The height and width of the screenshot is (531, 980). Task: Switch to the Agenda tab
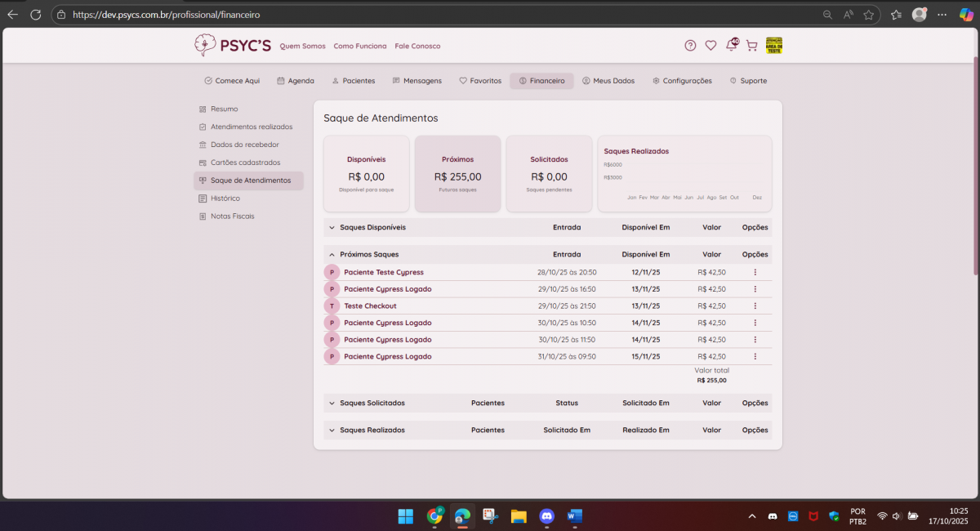pos(296,81)
